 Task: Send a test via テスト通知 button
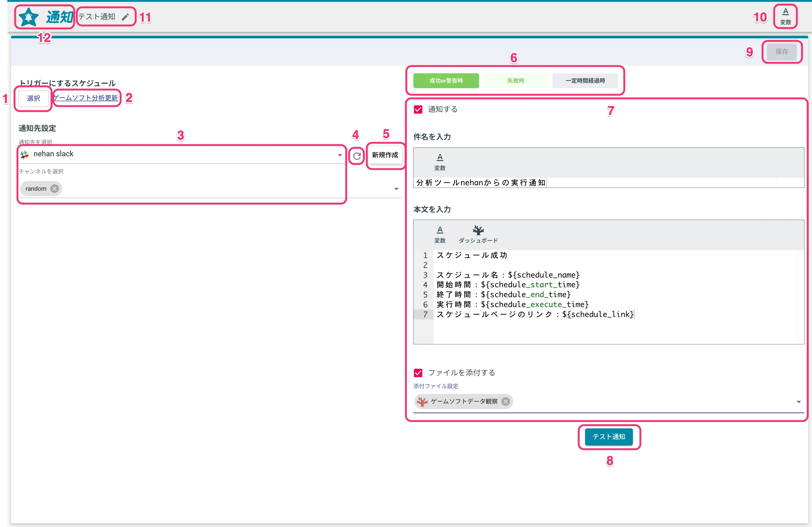click(609, 437)
